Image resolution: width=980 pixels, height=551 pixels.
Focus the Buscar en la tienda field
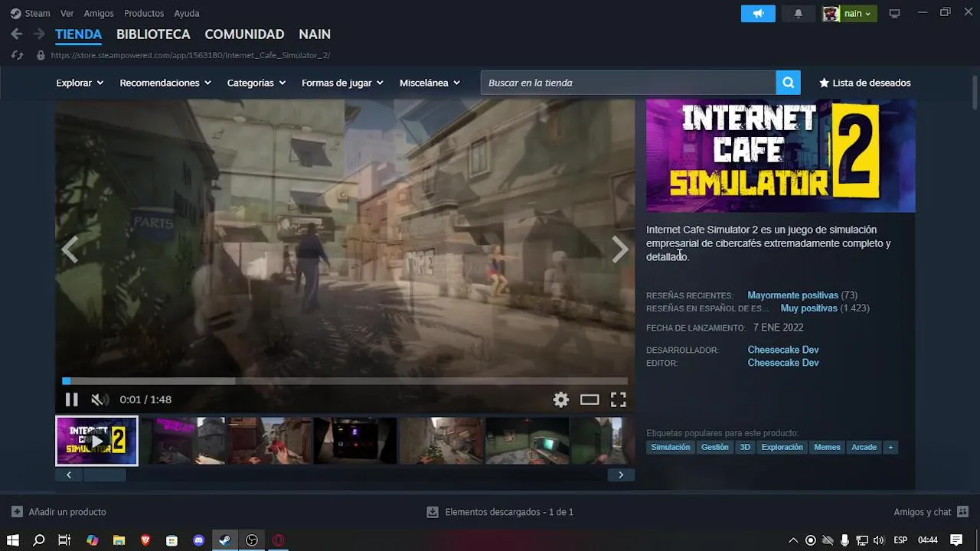tap(628, 83)
